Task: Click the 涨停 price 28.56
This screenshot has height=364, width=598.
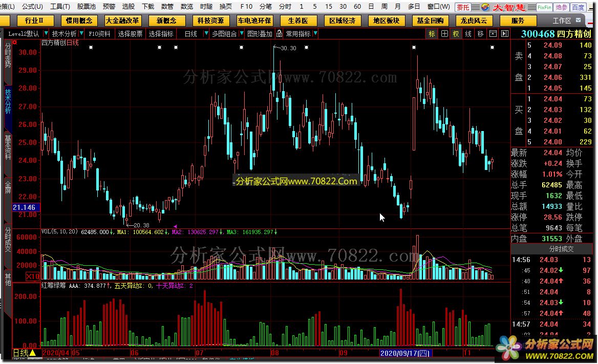Action: click(x=552, y=217)
